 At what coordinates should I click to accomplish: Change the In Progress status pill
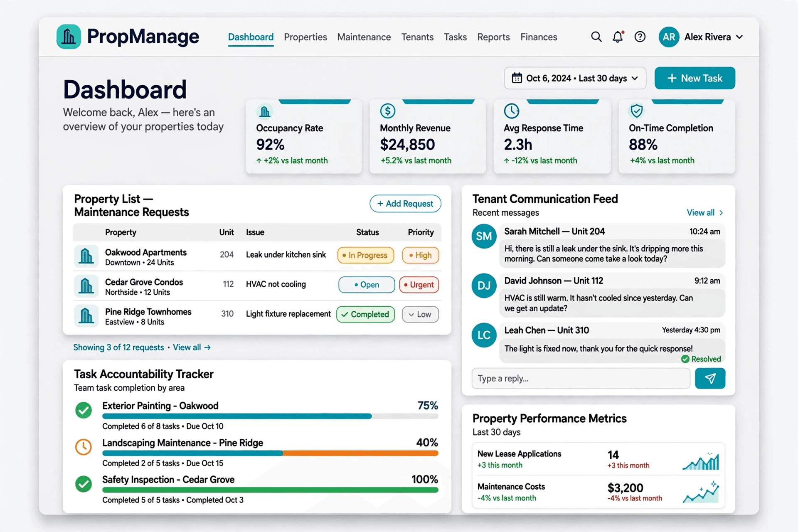(x=366, y=255)
